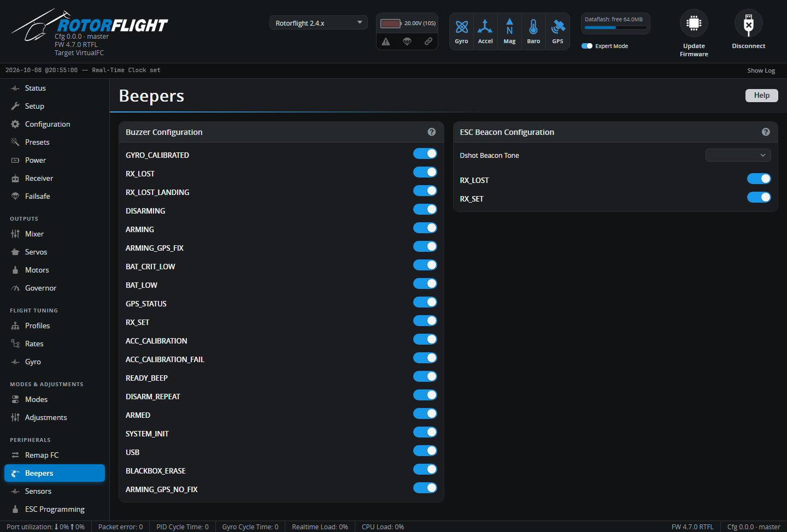Click the Receiver sidebar icon
The image size is (787, 532).
click(x=15, y=178)
